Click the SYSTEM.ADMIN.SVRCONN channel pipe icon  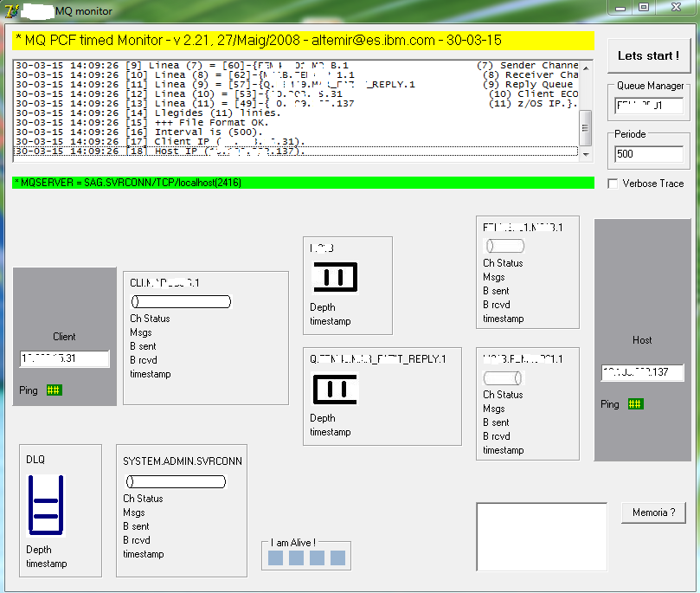176,482
